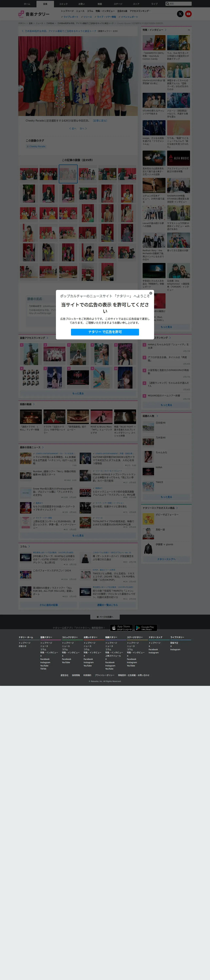
Task: Click the 記事に戻る link under the photo
Action: 100,121
